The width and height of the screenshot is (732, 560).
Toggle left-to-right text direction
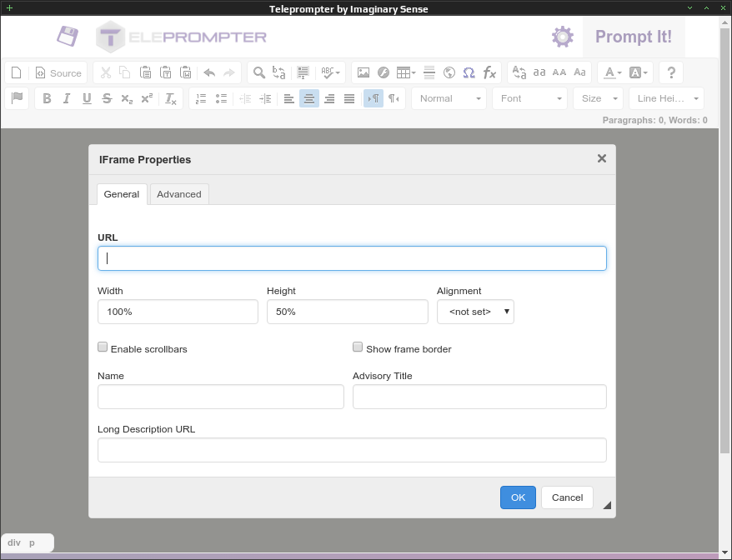click(x=374, y=98)
